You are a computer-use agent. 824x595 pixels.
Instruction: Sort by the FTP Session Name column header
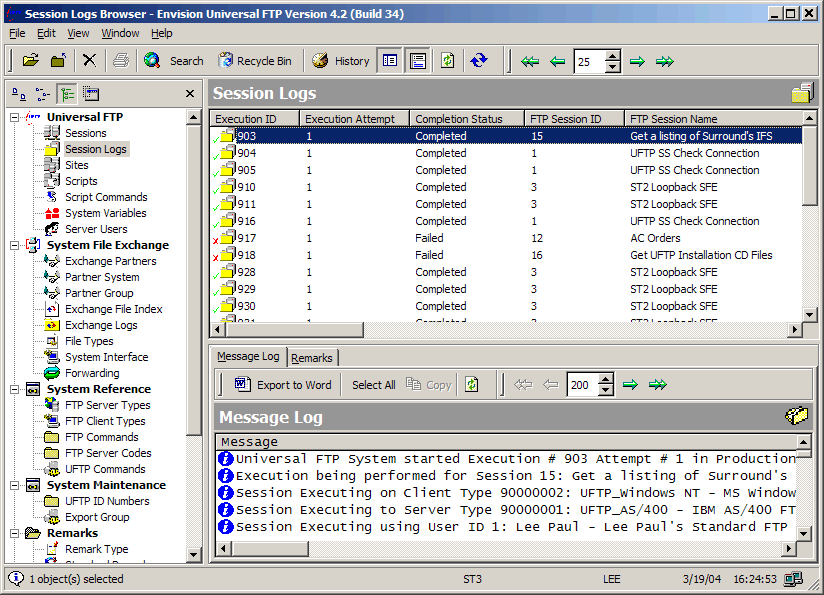coord(714,119)
